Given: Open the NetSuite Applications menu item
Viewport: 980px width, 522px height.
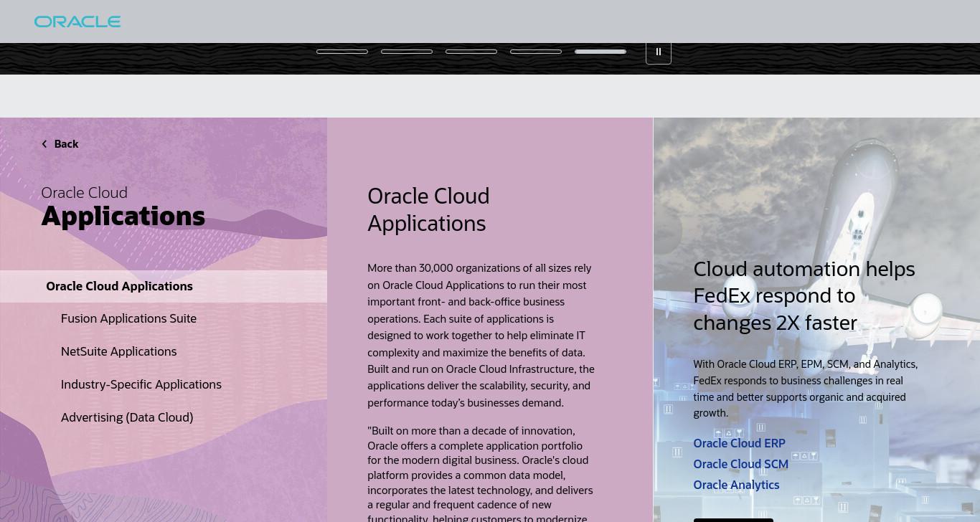Looking at the screenshot, I should (x=118, y=351).
